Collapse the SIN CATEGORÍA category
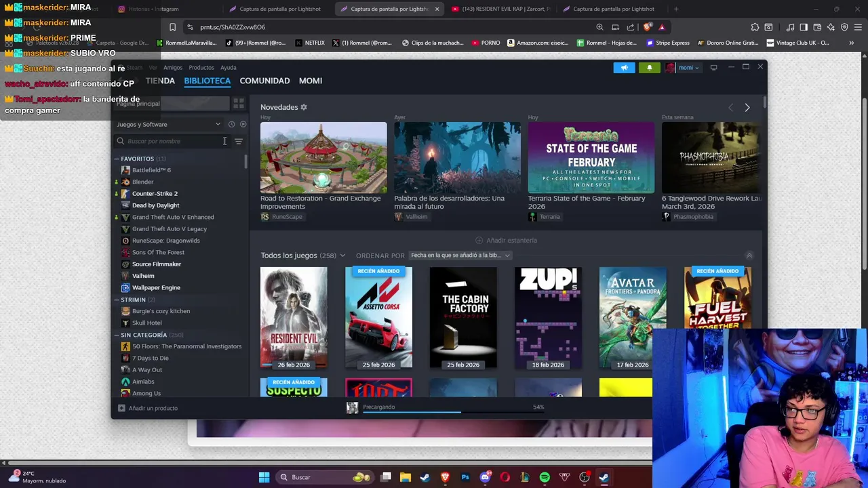This screenshot has width=868, height=488. (117, 335)
